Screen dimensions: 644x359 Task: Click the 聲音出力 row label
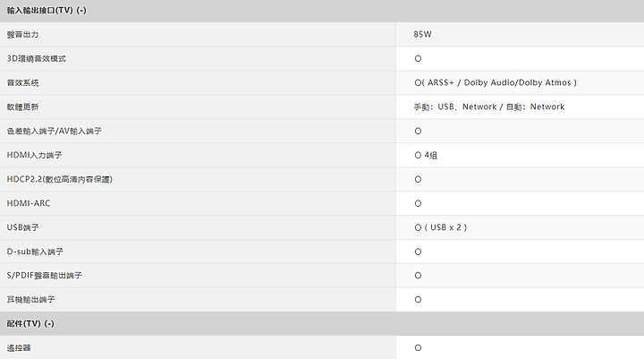click(x=22, y=35)
